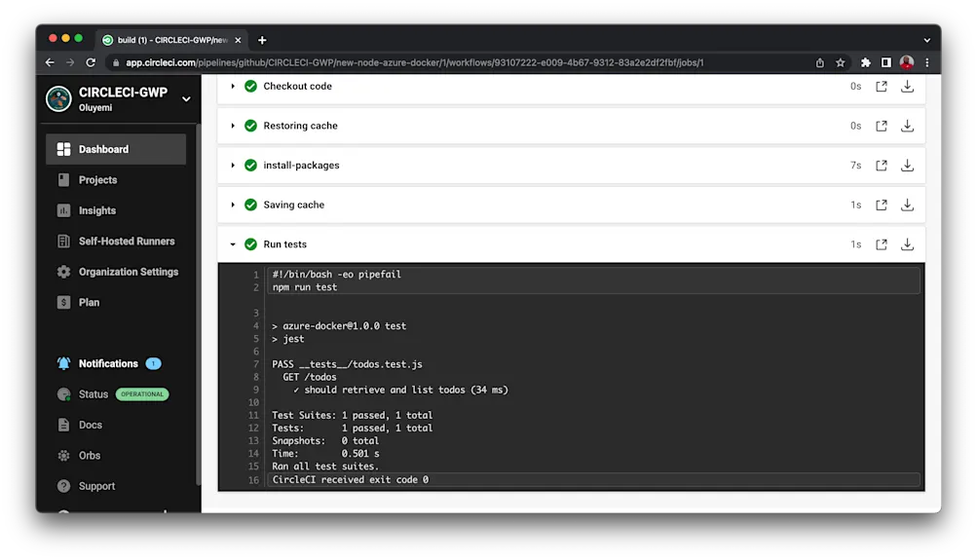Image resolution: width=977 pixels, height=560 pixels.
Task: Open the browser three-dot menu
Action: (927, 62)
